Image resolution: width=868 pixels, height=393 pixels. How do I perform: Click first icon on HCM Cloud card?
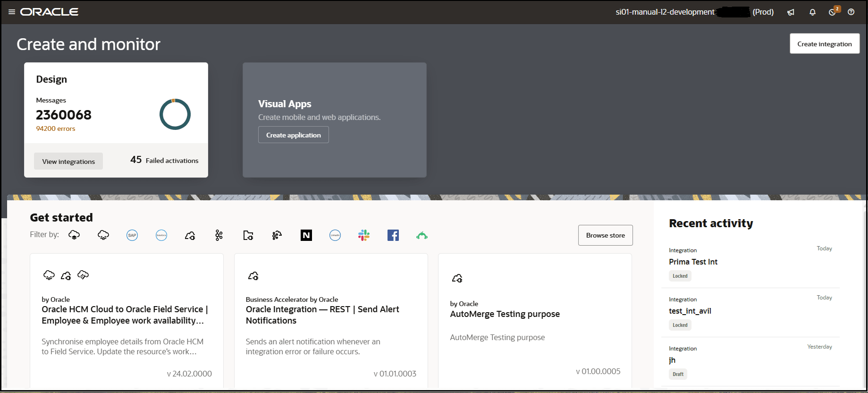[x=49, y=275]
